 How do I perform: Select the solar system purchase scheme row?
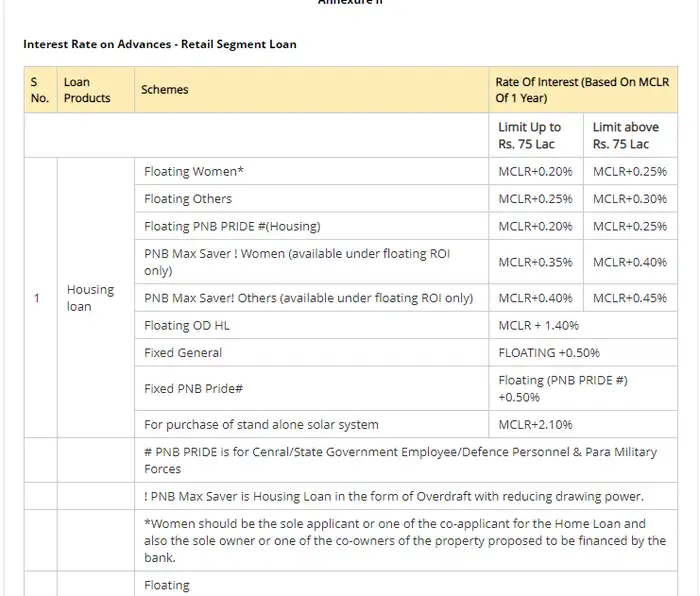coord(261,425)
